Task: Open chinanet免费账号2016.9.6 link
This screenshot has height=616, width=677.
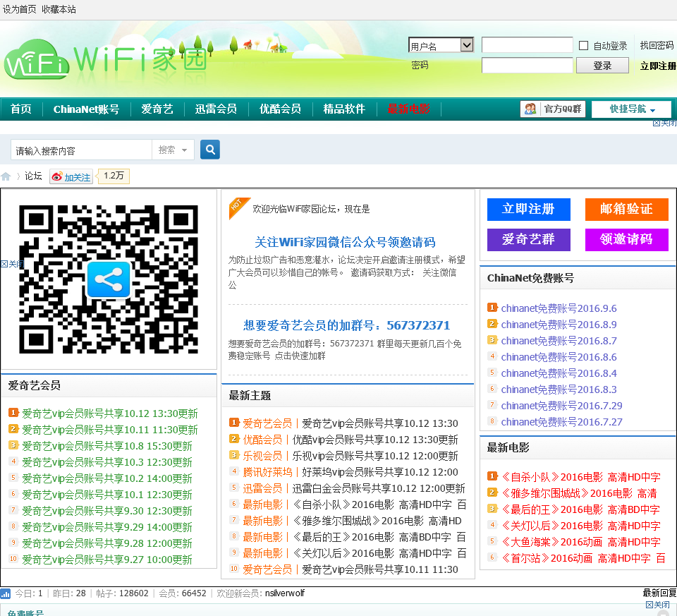Action: tap(559, 308)
